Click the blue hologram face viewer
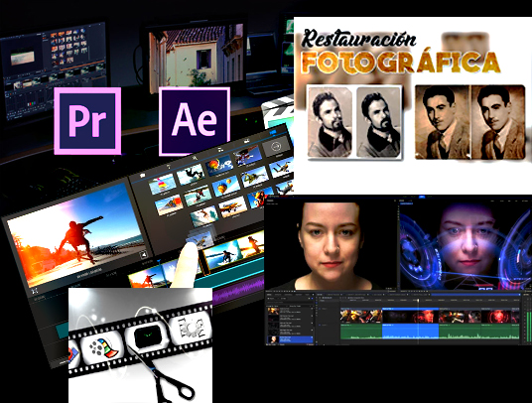The width and height of the screenshot is (532, 403). (x=465, y=245)
